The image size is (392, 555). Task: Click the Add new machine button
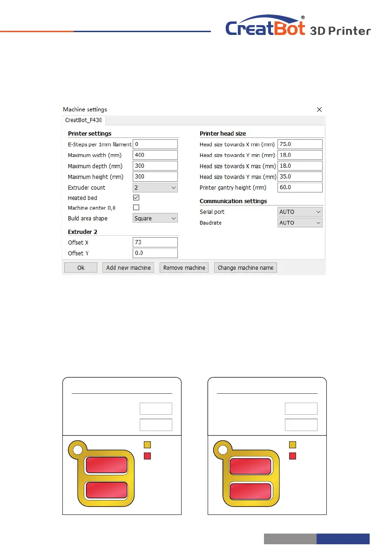coord(128,268)
